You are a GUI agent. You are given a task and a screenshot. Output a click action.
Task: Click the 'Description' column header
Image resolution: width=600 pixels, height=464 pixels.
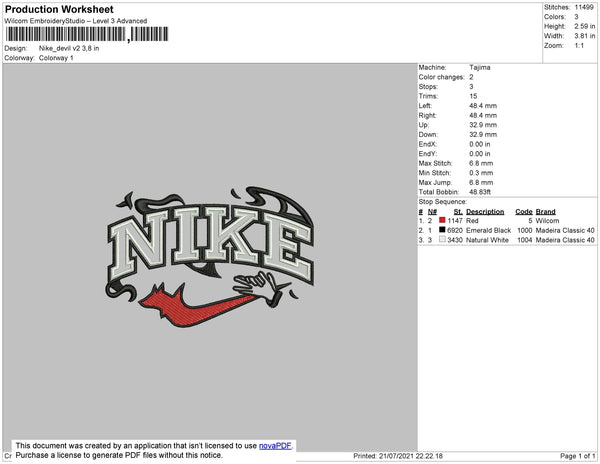click(x=485, y=212)
